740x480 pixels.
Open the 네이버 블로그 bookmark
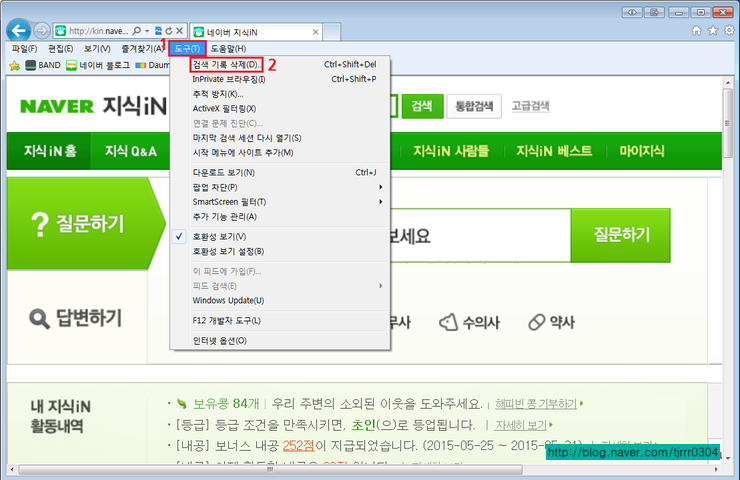point(98,65)
